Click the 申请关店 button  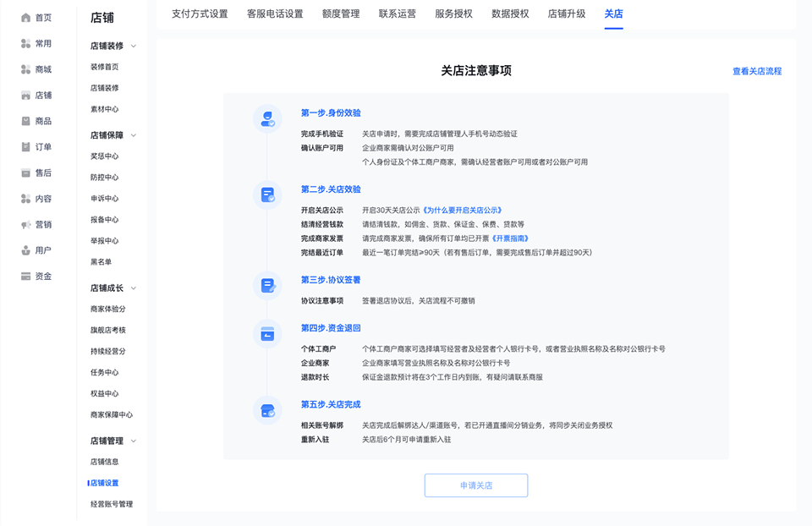[476, 485]
